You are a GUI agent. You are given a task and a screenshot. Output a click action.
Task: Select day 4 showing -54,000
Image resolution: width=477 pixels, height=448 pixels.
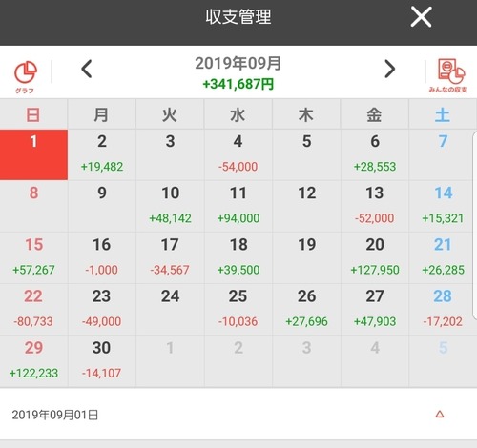[x=238, y=154]
